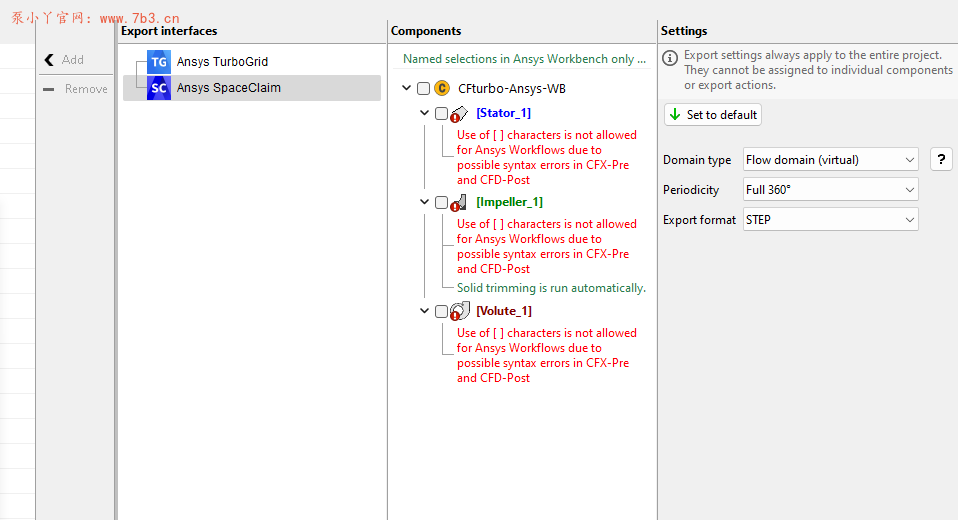
Task: Open the Domain type dropdown
Action: (830, 160)
